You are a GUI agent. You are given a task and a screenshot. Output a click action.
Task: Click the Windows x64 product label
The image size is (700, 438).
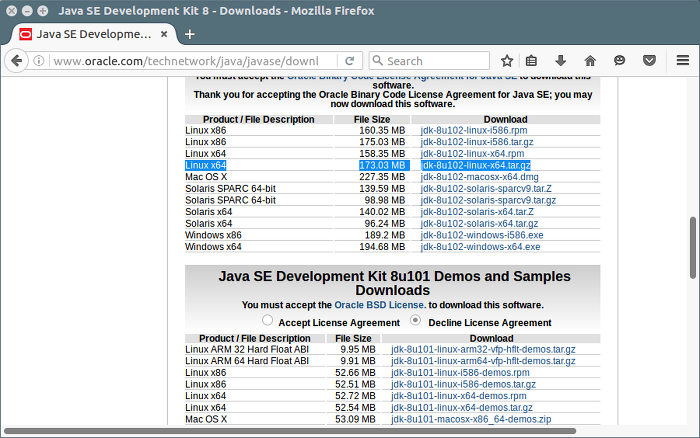tap(213, 246)
